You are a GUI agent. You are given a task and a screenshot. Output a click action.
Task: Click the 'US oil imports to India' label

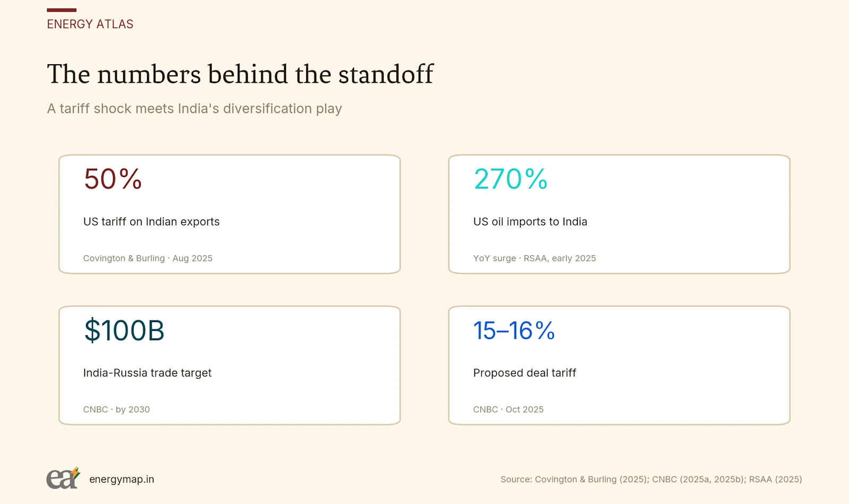point(530,222)
